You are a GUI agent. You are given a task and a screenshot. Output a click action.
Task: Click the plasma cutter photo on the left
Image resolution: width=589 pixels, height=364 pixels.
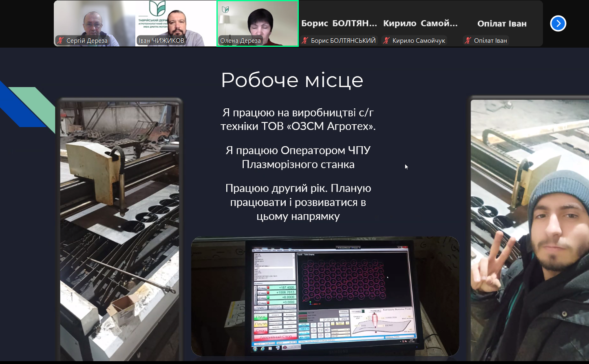coord(119,230)
